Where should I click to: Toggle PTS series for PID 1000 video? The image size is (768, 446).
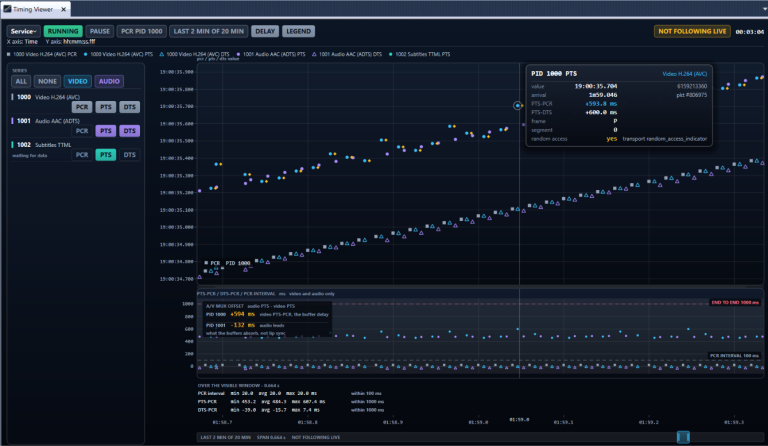point(106,107)
